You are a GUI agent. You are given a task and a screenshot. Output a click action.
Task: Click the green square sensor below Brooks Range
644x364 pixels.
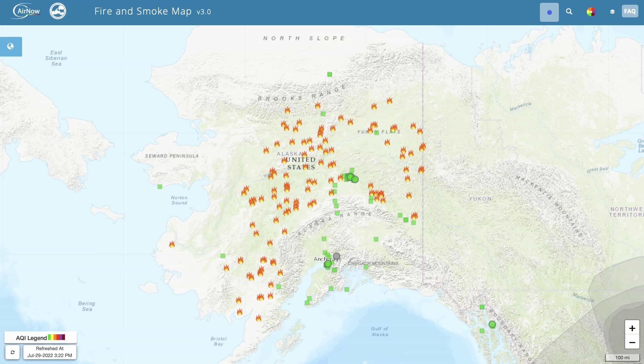(323, 114)
